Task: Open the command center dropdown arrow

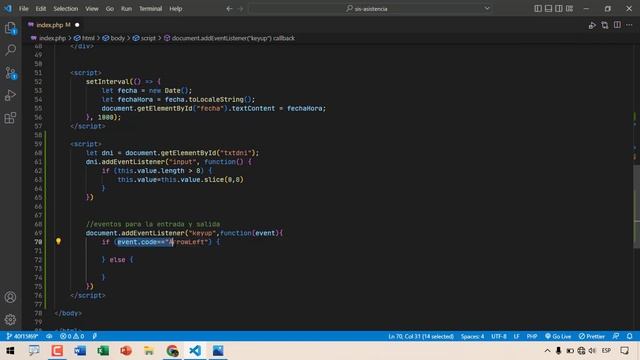Action: point(487,9)
